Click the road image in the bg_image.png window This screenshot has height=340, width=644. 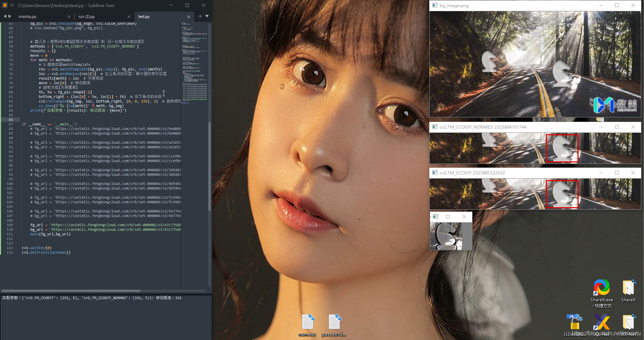click(x=535, y=64)
